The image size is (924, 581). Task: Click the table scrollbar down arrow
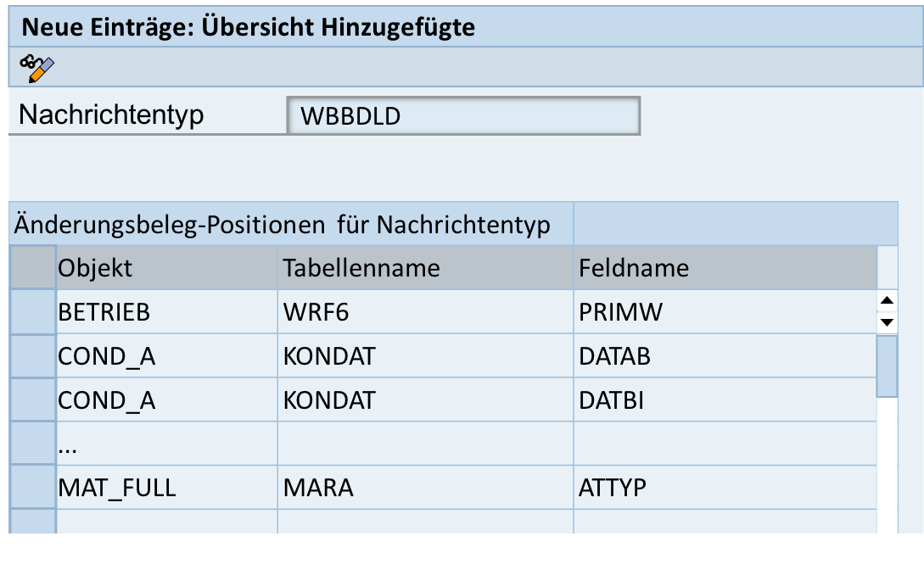pyautogui.click(x=887, y=322)
